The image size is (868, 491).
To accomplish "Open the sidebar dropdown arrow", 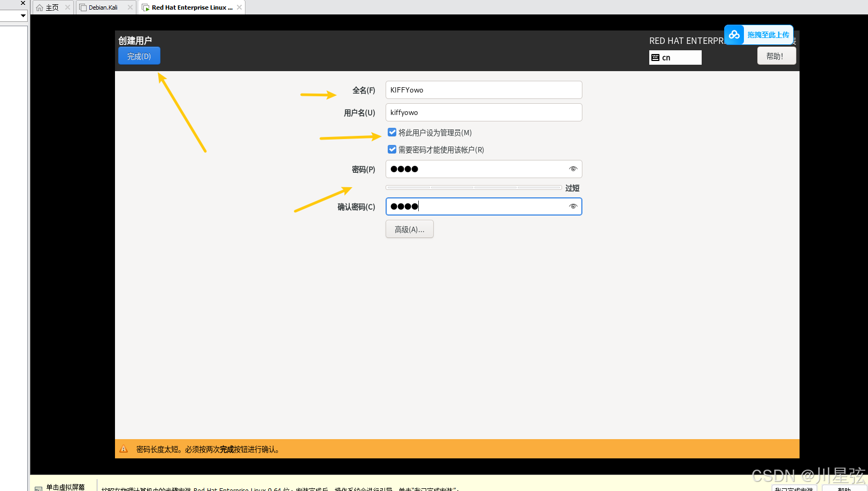I will (x=23, y=16).
